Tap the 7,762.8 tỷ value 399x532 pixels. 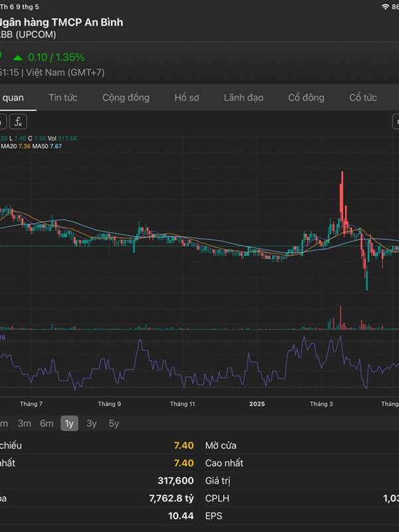(172, 498)
